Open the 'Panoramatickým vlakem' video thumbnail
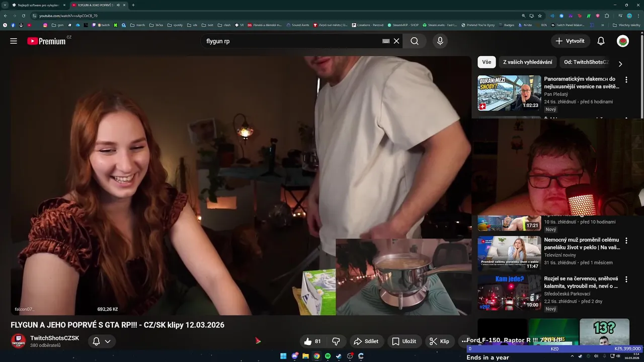 509,93
